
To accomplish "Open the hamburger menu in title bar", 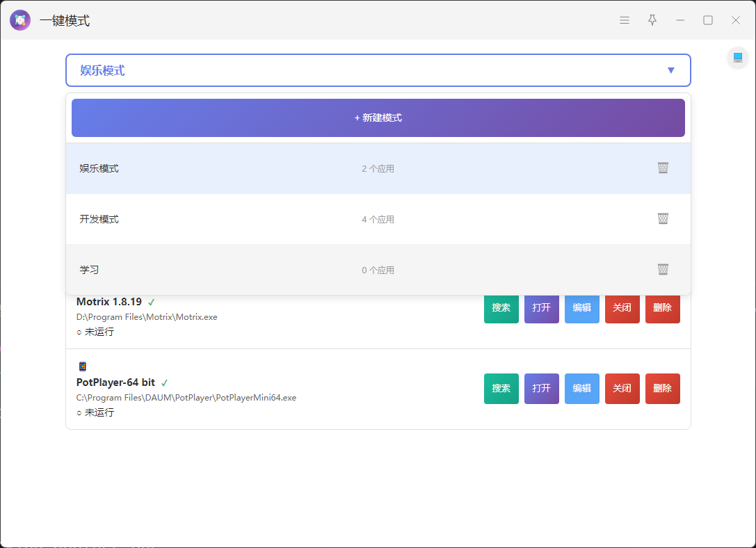I will (625, 20).
